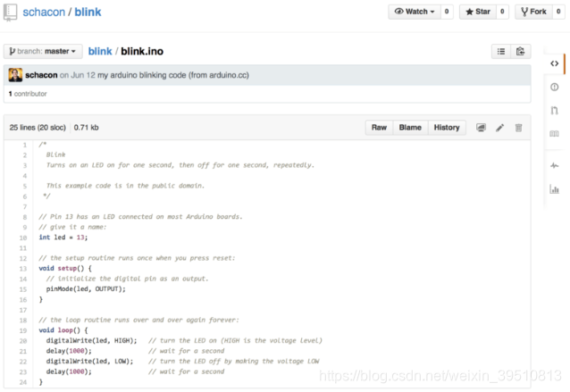Open the fork count next to Fork
Screen dimensions: 570x392
(558, 12)
